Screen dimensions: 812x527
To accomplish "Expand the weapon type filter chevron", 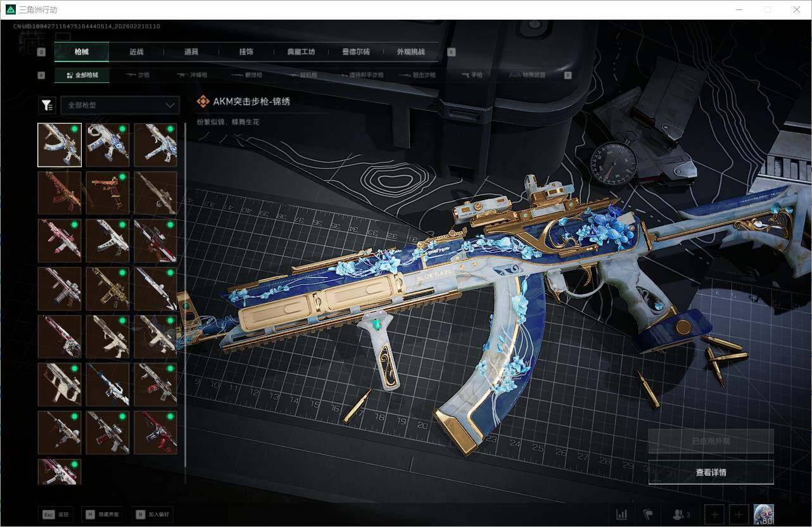I will tap(170, 105).
